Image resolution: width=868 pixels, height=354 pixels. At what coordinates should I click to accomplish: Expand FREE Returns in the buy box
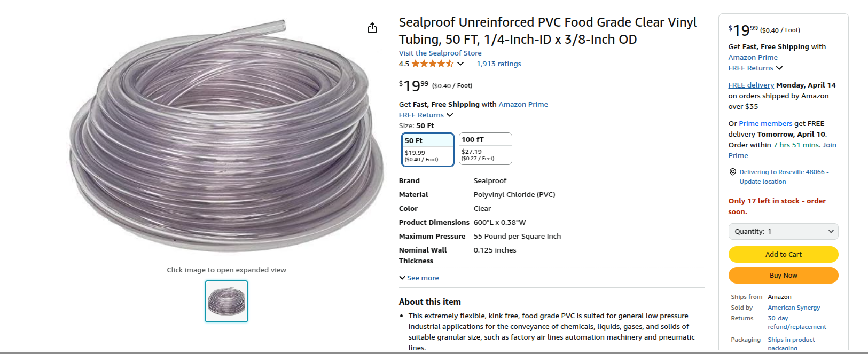(755, 68)
